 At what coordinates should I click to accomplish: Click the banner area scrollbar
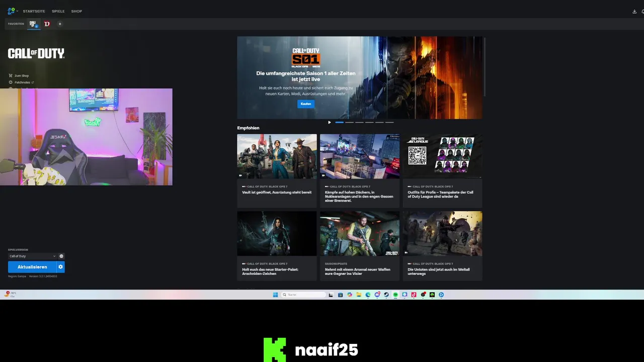click(485, 66)
